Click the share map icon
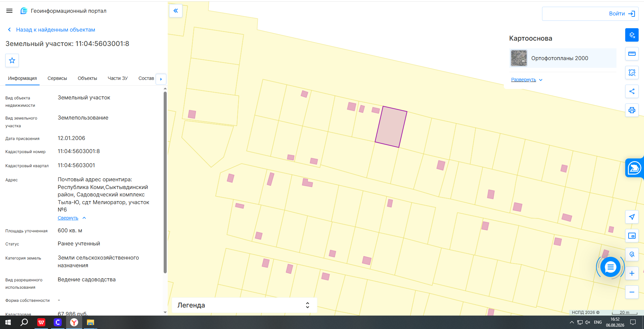 tap(632, 91)
